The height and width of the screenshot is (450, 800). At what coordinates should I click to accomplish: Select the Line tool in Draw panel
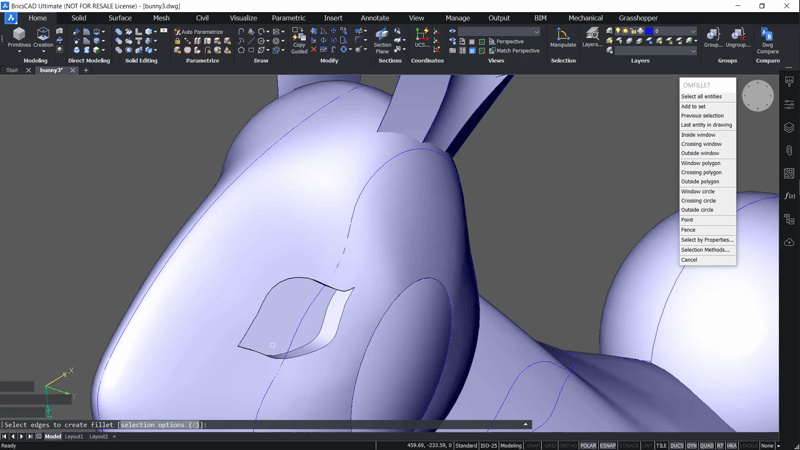[251, 40]
